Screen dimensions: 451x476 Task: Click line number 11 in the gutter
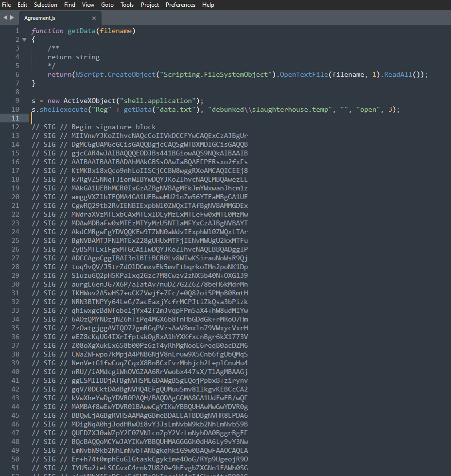click(16, 118)
